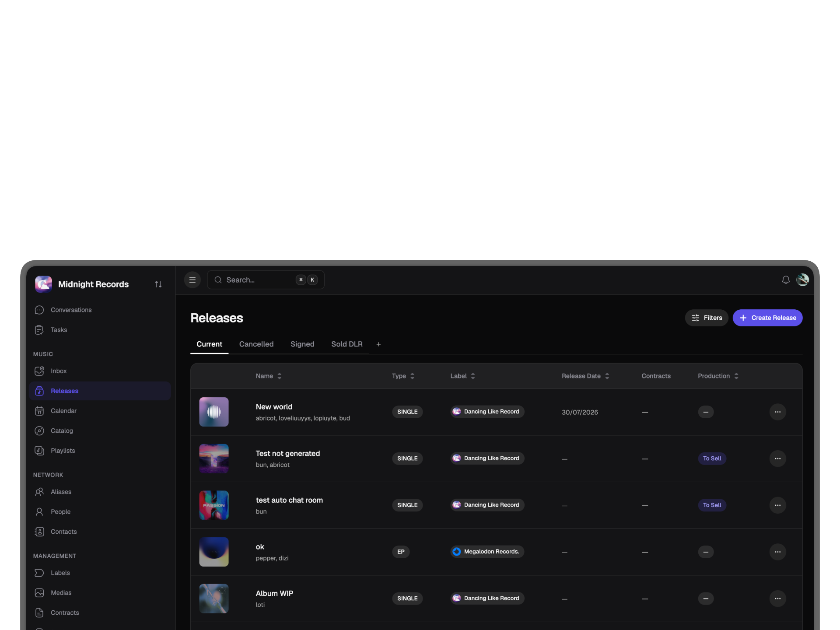Open the New world cover thumbnail
840x630 pixels.
214,412
